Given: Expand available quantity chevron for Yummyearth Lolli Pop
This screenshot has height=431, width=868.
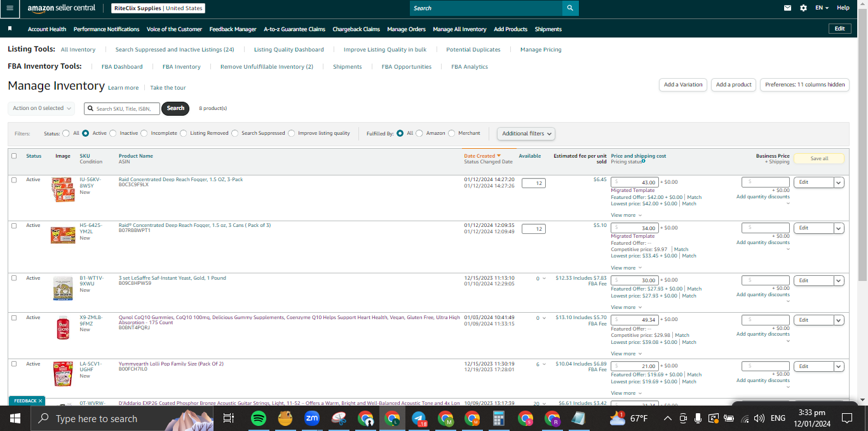Looking at the screenshot, I should 544,364.
